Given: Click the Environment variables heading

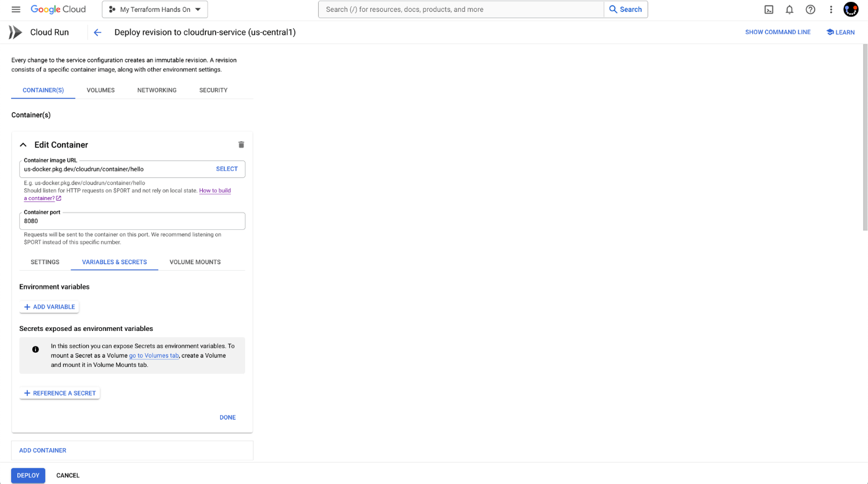Looking at the screenshot, I should click(55, 287).
